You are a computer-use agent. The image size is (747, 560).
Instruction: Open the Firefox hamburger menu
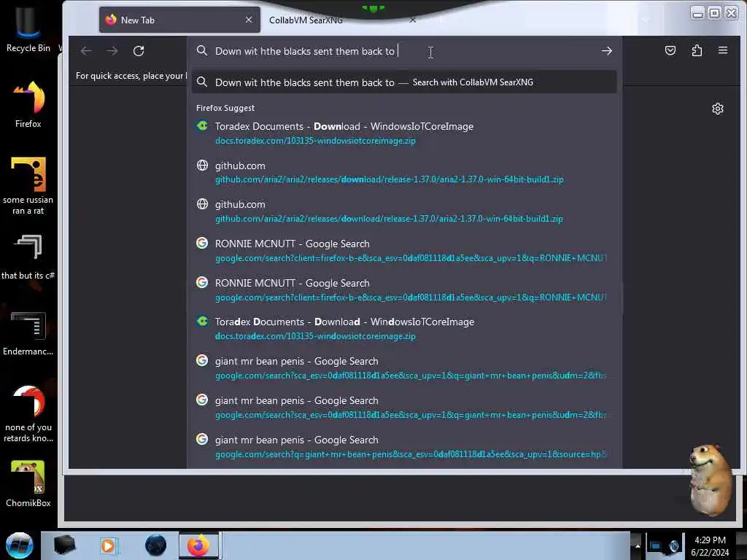(723, 50)
